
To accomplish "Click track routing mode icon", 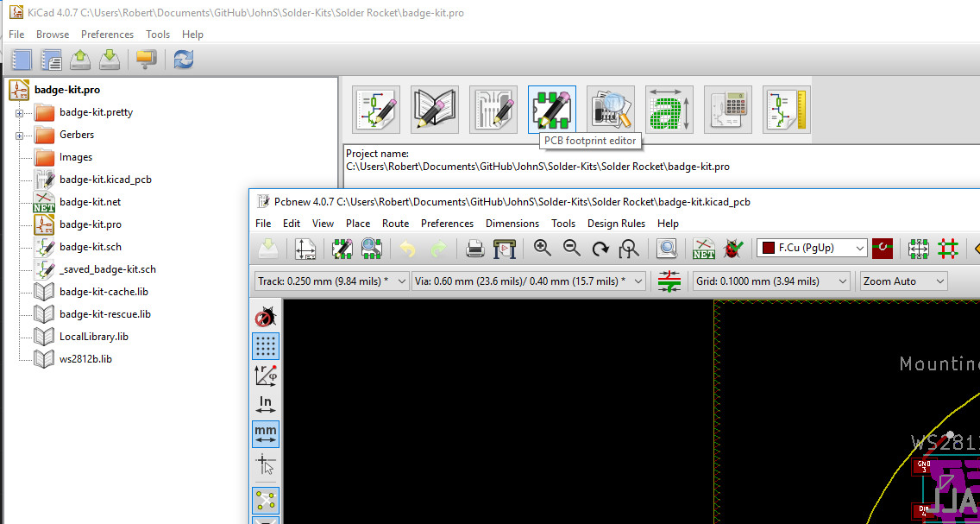I will click(948, 249).
